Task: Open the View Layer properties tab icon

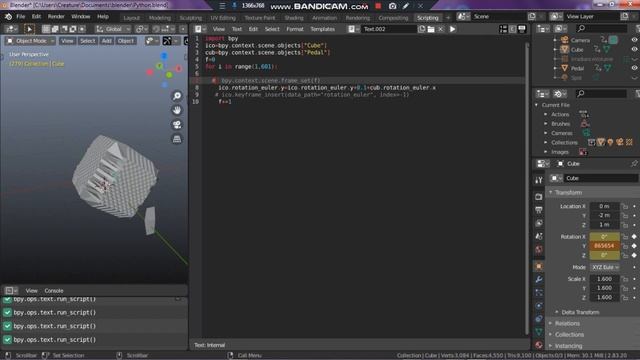Action: click(x=539, y=223)
